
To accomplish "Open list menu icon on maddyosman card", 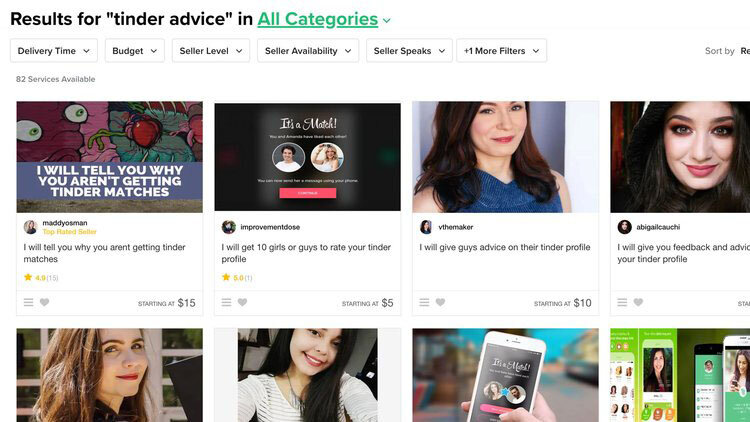I will pos(29,302).
